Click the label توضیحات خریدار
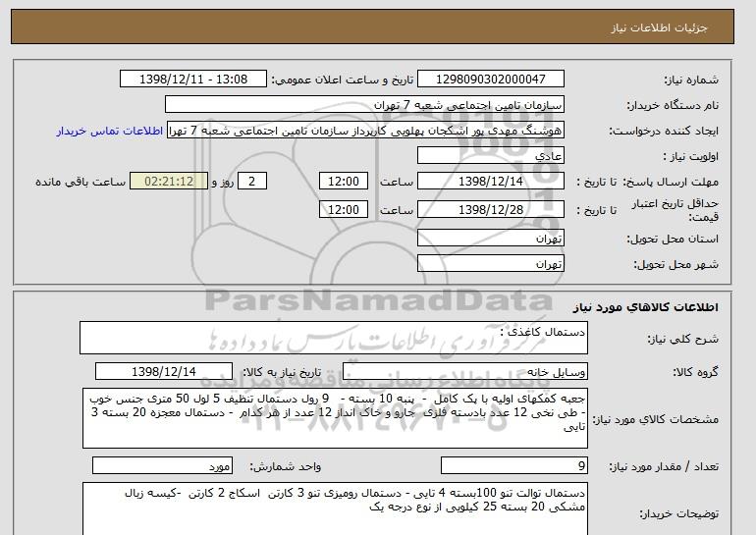This screenshot has height=535, width=756. tap(678, 514)
